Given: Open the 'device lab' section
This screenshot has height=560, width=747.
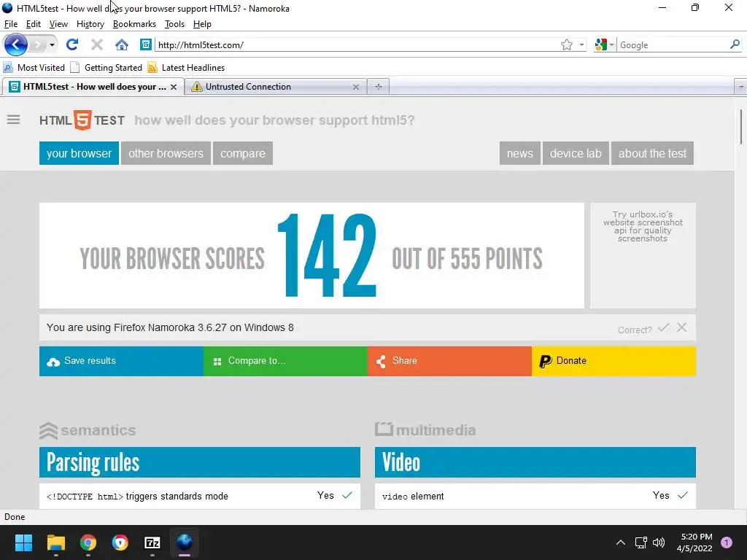Looking at the screenshot, I should (x=576, y=153).
